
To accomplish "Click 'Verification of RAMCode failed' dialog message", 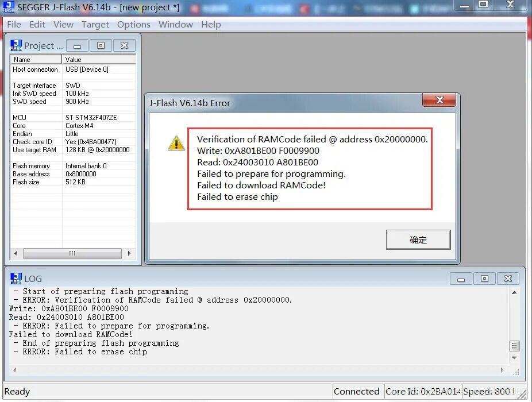I will click(x=312, y=139).
